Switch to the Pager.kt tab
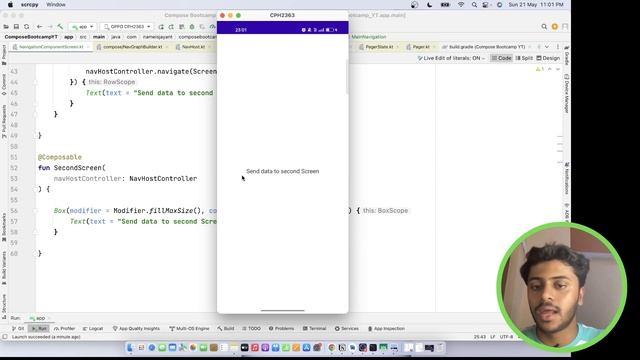The image size is (640, 360). (420, 47)
